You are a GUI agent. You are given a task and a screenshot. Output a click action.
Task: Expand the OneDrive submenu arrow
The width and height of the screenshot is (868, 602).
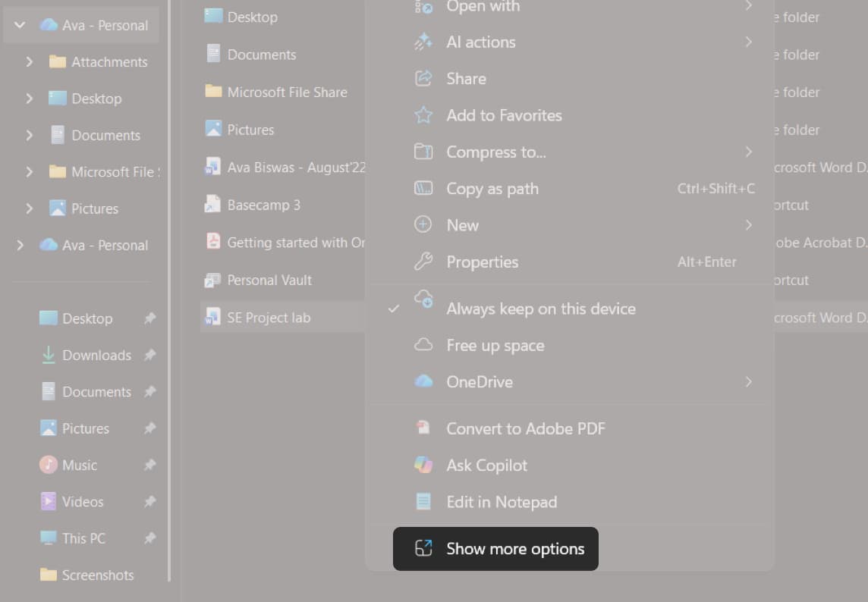coord(748,382)
